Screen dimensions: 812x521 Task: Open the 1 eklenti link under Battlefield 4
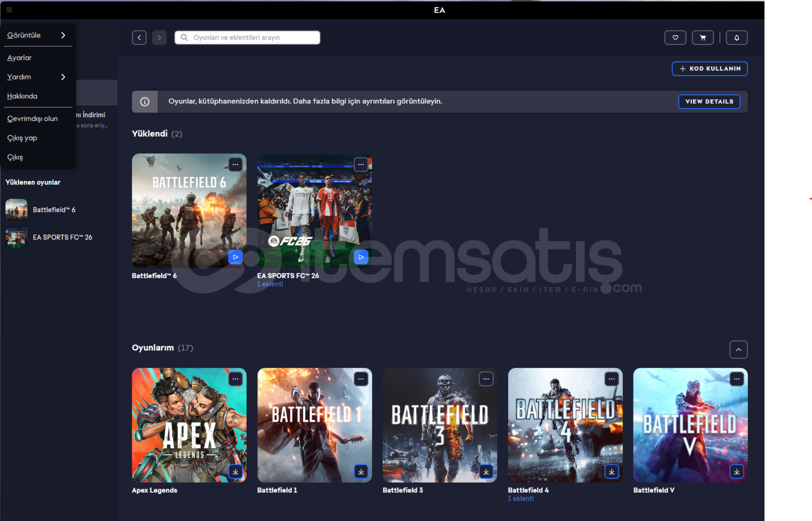point(521,499)
